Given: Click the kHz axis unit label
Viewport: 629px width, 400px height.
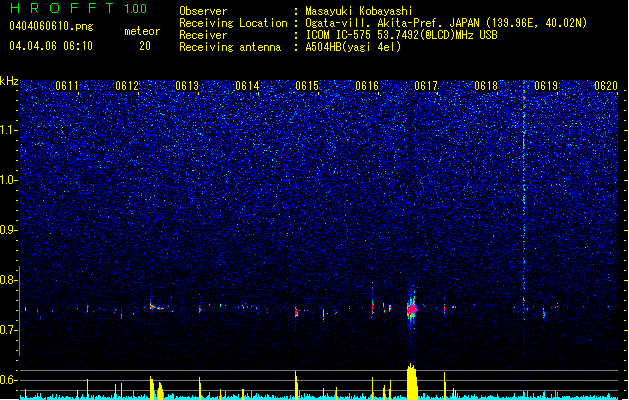Looking at the screenshot, I should (9, 81).
